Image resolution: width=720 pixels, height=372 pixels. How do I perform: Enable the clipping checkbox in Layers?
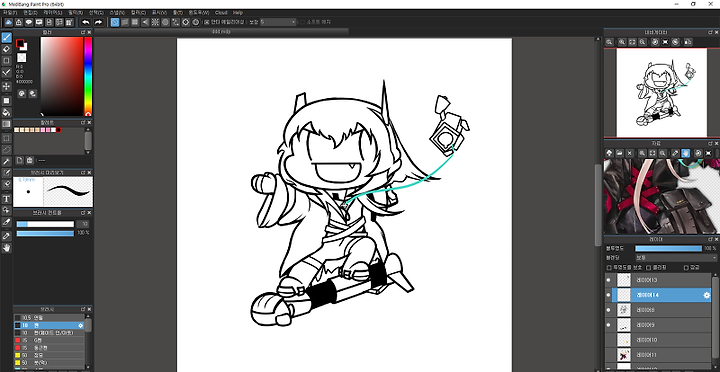point(649,268)
